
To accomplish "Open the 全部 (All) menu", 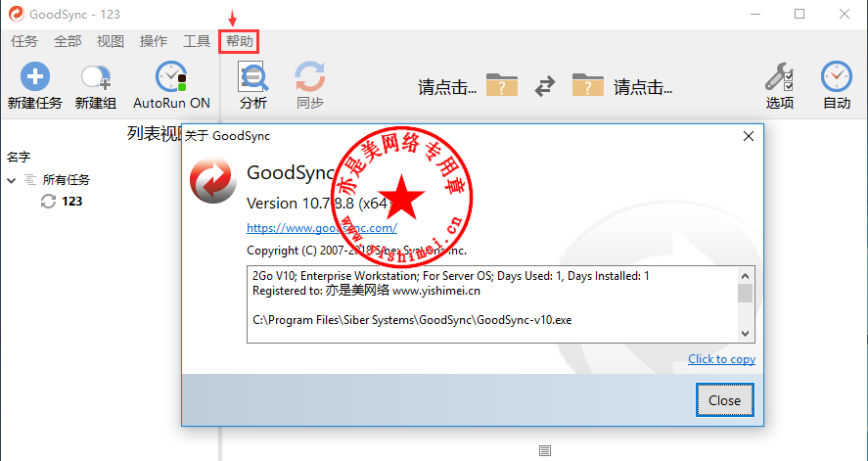I will (67, 41).
